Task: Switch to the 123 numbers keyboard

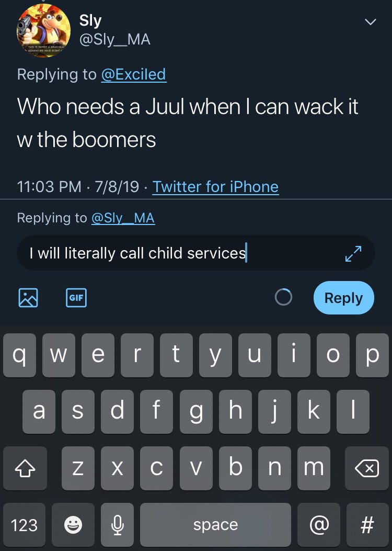Action: (x=24, y=525)
